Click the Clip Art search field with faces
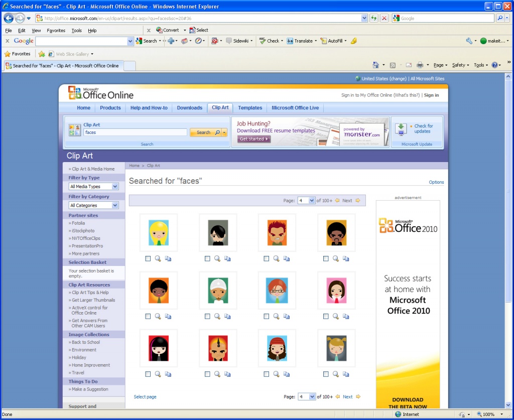 [135, 132]
